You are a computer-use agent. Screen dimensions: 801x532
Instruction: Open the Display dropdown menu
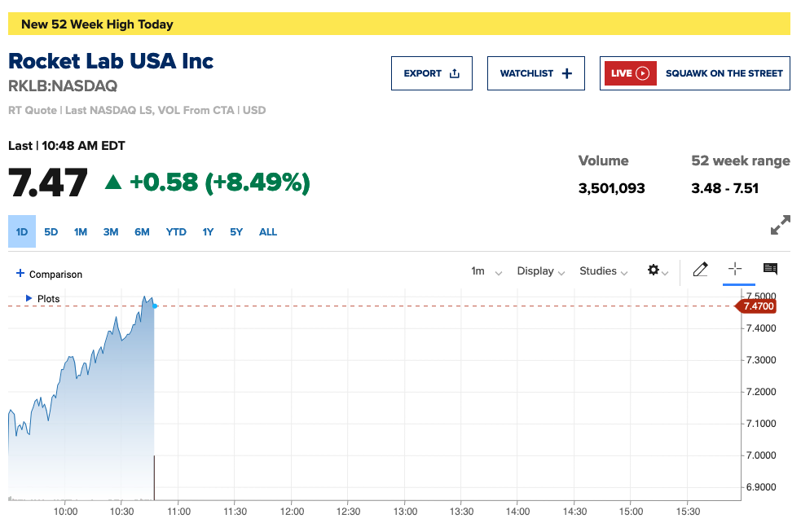(540, 271)
